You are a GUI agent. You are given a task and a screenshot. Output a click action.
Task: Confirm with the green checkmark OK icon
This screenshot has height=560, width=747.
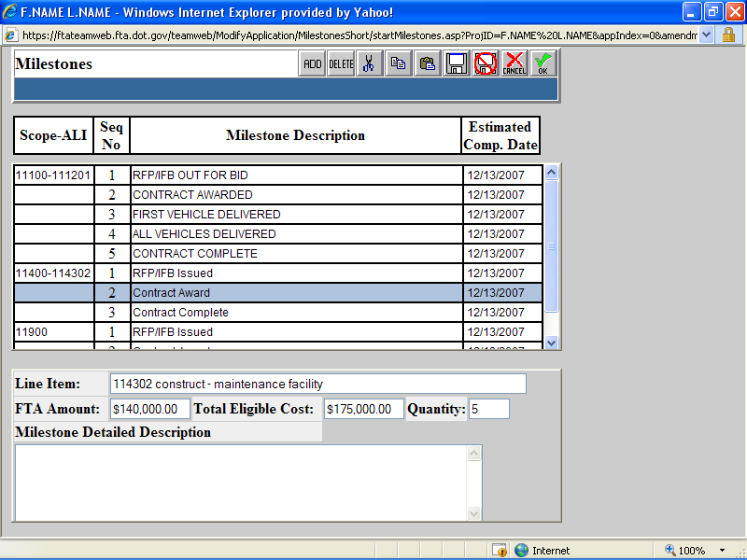pos(543,64)
